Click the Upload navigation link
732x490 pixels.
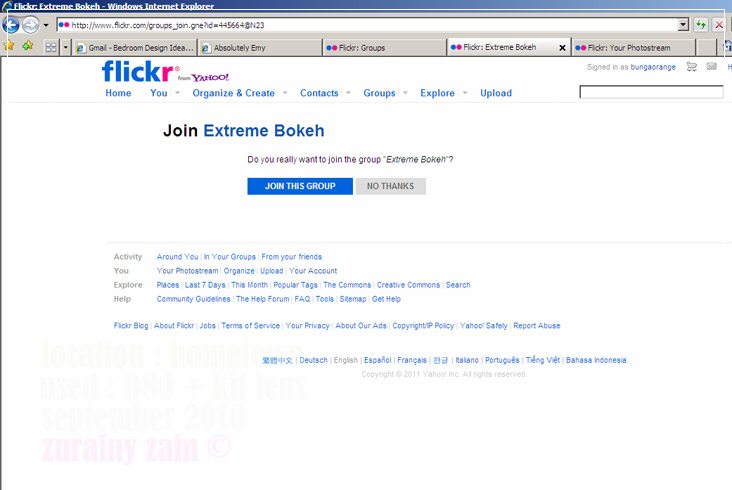(x=496, y=93)
